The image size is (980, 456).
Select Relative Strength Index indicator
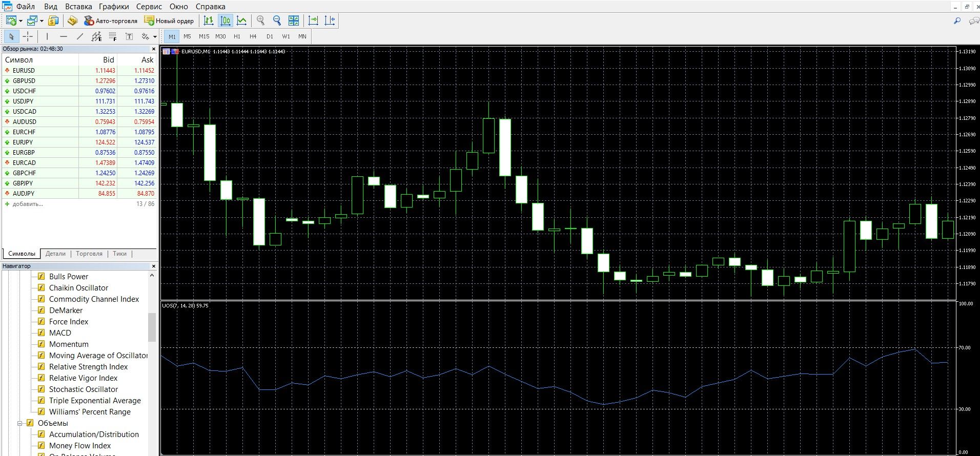coord(88,367)
